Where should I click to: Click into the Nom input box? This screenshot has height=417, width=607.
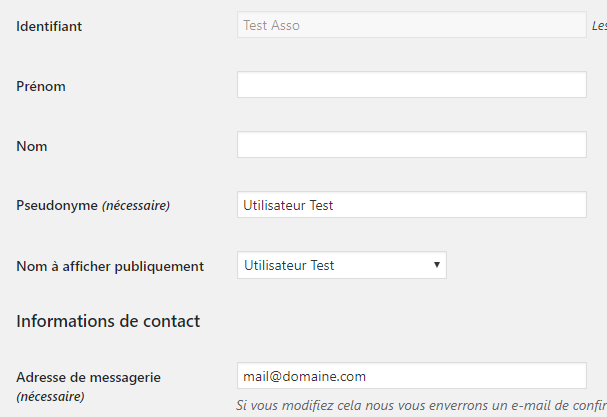[411, 145]
